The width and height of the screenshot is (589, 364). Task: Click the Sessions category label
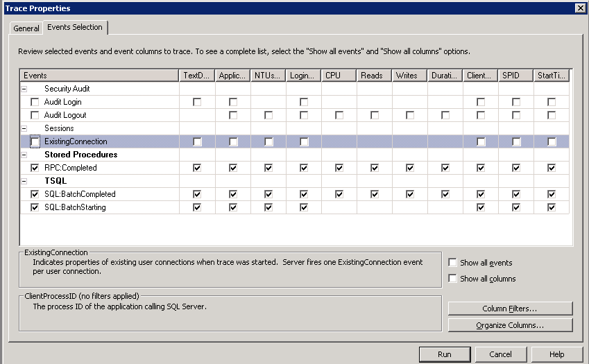(x=59, y=128)
